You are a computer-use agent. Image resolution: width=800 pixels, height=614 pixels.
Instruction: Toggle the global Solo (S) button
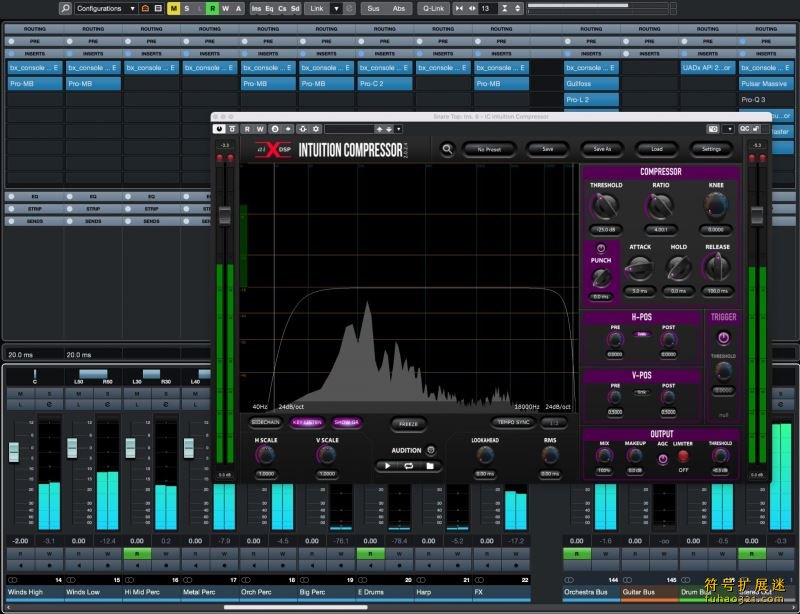[x=187, y=8]
